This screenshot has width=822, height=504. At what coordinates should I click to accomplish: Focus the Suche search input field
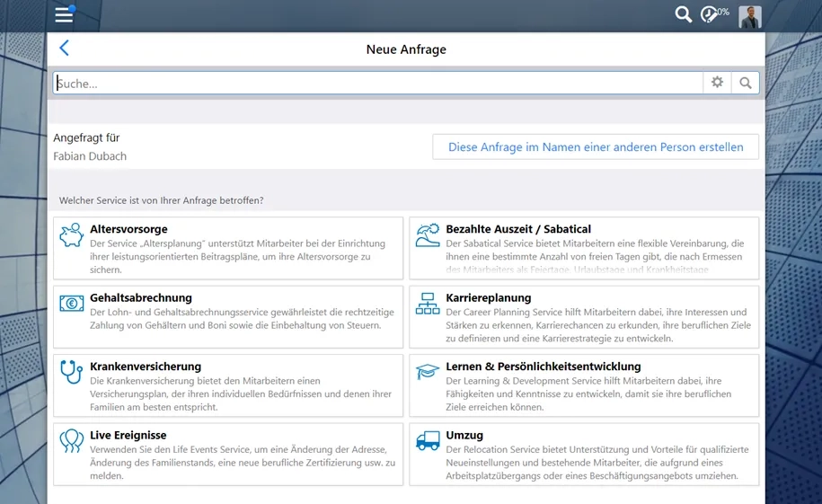[x=377, y=83]
